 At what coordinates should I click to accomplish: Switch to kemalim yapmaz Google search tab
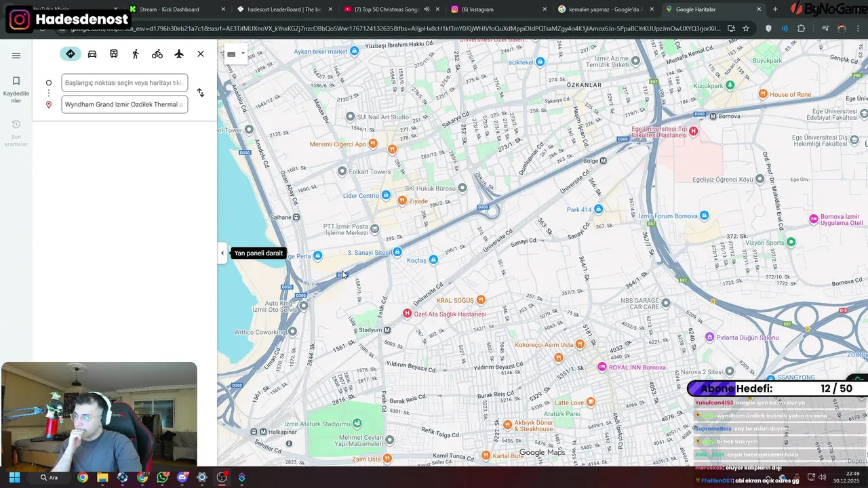(x=605, y=9)
